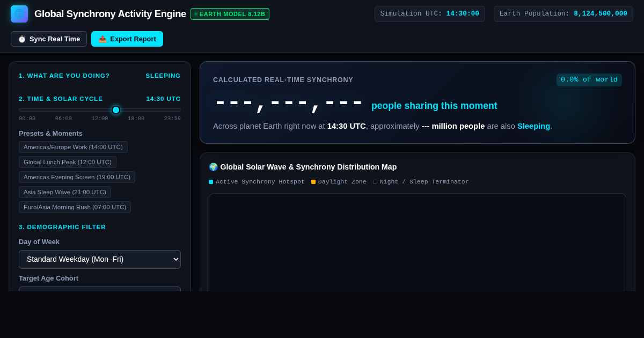Open the Target Age Cohort dropdown
The height and width of the screenshot is (338, 644).
[100, 289]
